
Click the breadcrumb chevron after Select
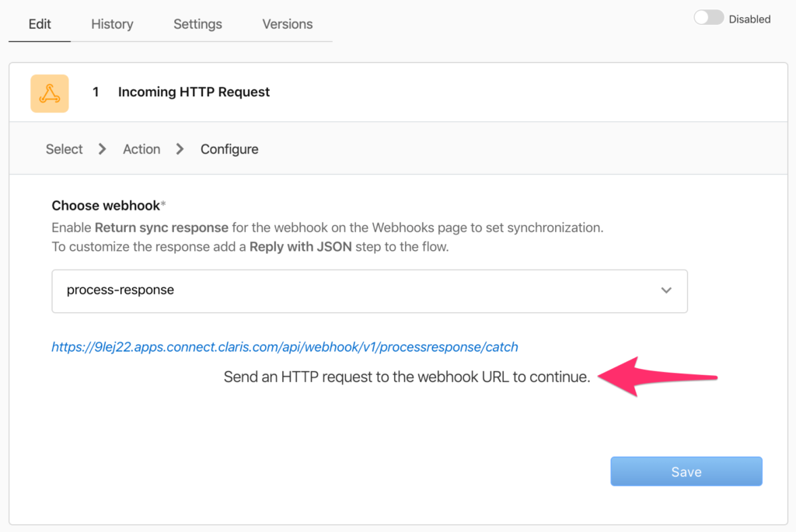coord(99,148)
